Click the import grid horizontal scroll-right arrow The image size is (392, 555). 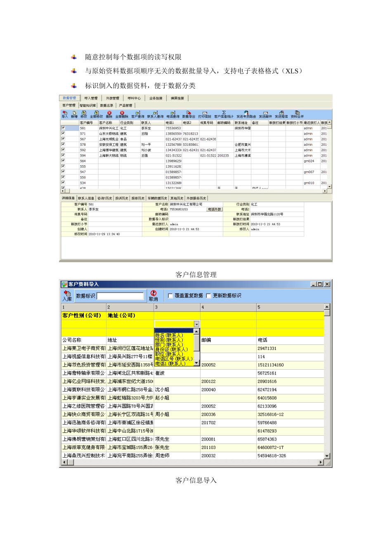tap(321, 462)
